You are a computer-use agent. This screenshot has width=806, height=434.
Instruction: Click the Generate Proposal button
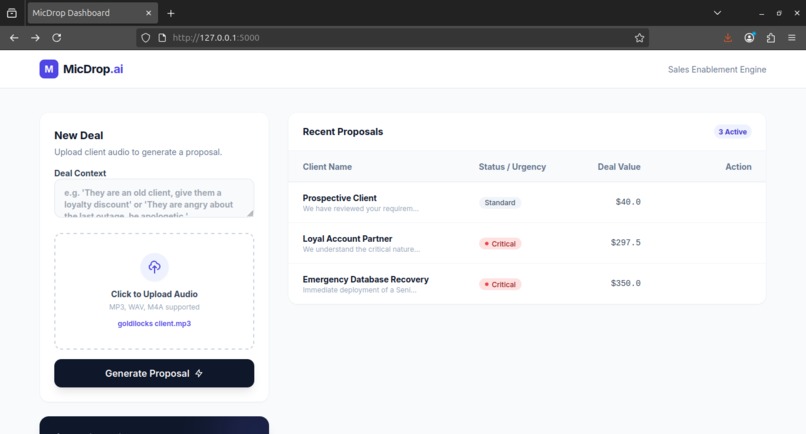pyautogui.click(x=154, y=373)
